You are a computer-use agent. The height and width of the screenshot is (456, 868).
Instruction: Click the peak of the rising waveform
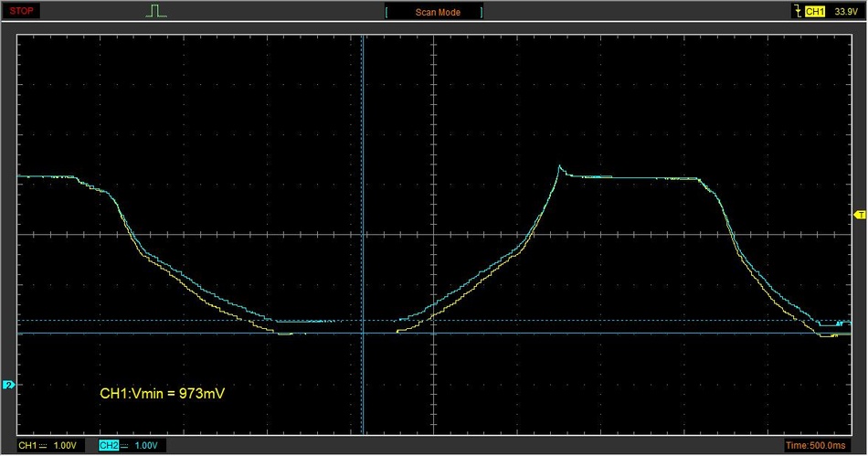(x=560, y=166)
